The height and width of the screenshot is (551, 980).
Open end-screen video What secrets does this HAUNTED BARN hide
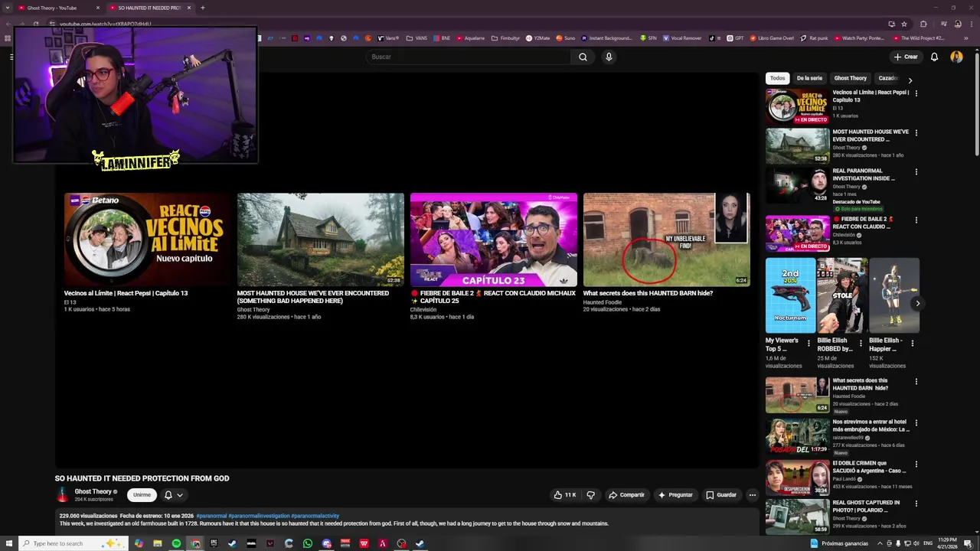667,252
